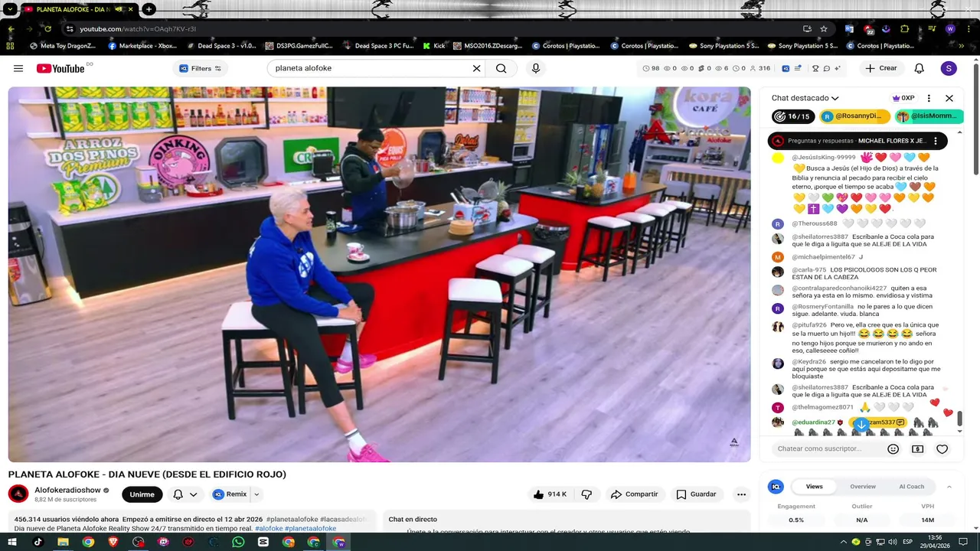980x551 pixels.
Task: Open CapCut from the taskbar
Action: click(x=263, y=542)
